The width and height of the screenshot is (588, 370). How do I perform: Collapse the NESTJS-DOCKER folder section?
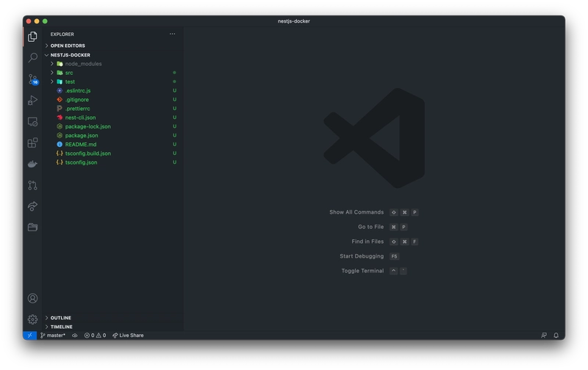pyautogui.click(x=112, y=55)
